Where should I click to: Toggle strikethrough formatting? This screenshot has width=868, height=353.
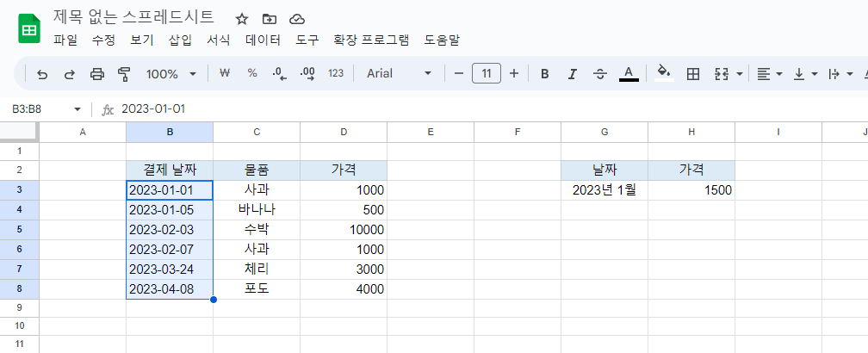600,73
